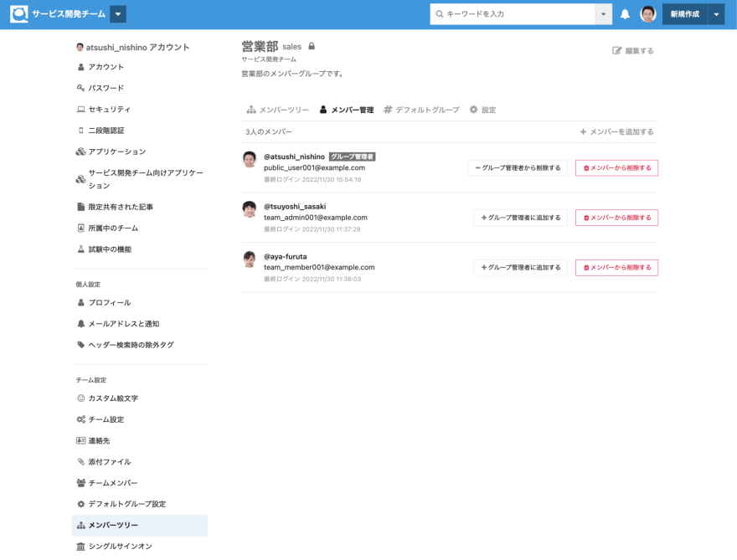
Task: Click シングルサインオン bank icon
Action: tap(81, 547)
